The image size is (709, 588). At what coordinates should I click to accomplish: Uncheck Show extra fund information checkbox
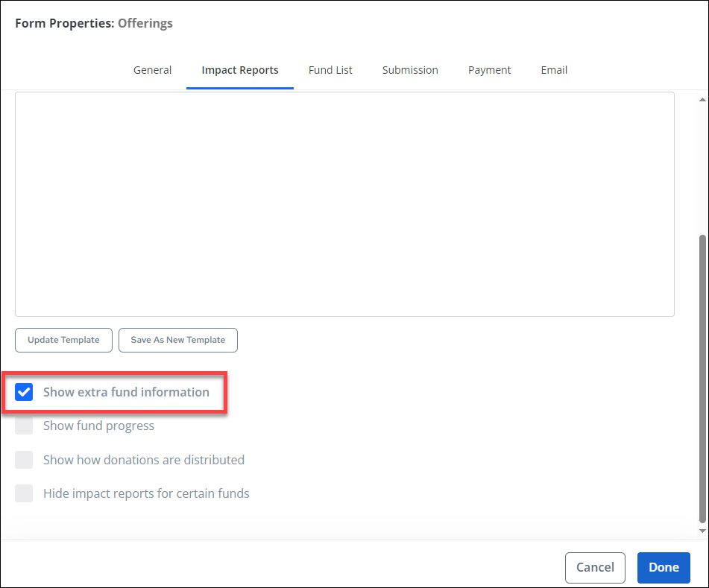pyautogui.click(x=25, y=392)
